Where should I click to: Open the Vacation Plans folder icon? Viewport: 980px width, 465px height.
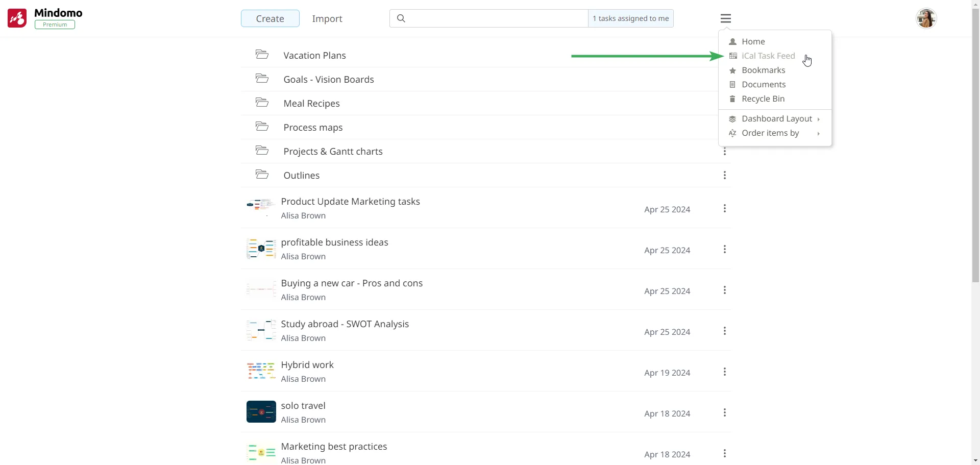(x=262, y=55)
